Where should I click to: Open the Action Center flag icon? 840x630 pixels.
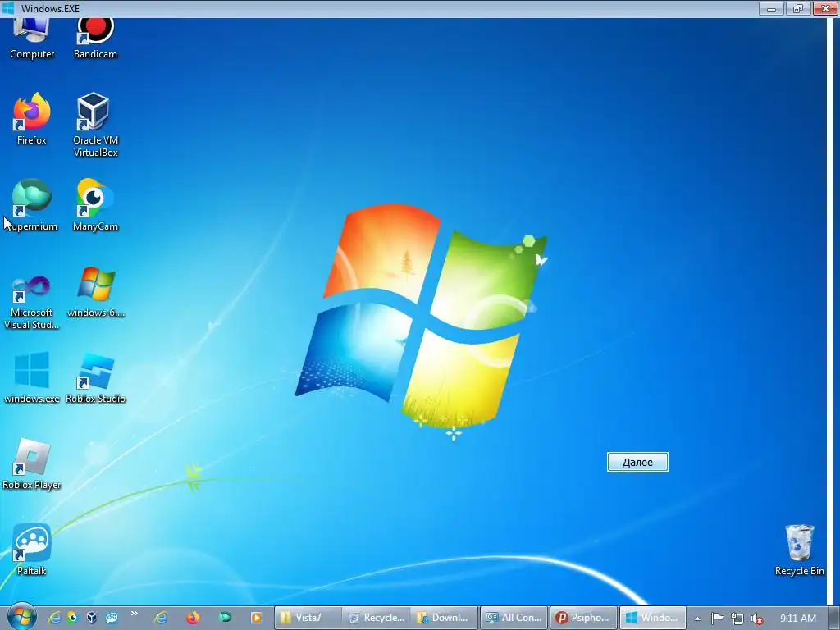click(717, 619)
